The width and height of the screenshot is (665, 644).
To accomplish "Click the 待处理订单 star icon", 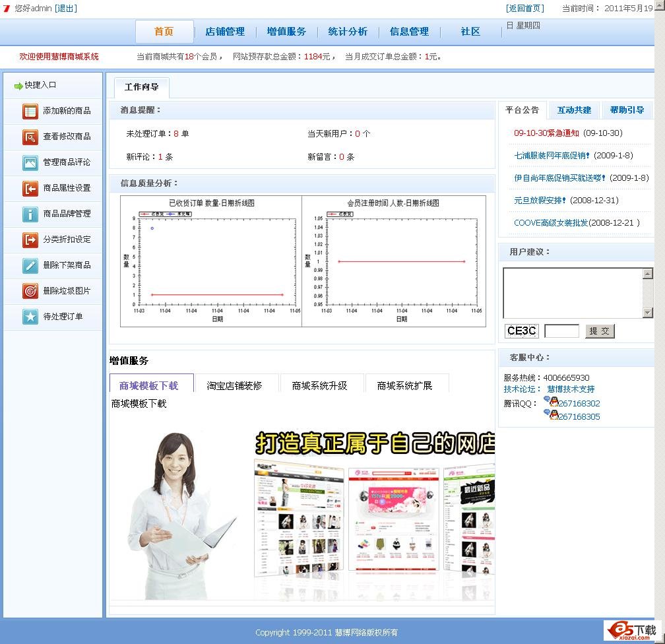I will 30,317.
